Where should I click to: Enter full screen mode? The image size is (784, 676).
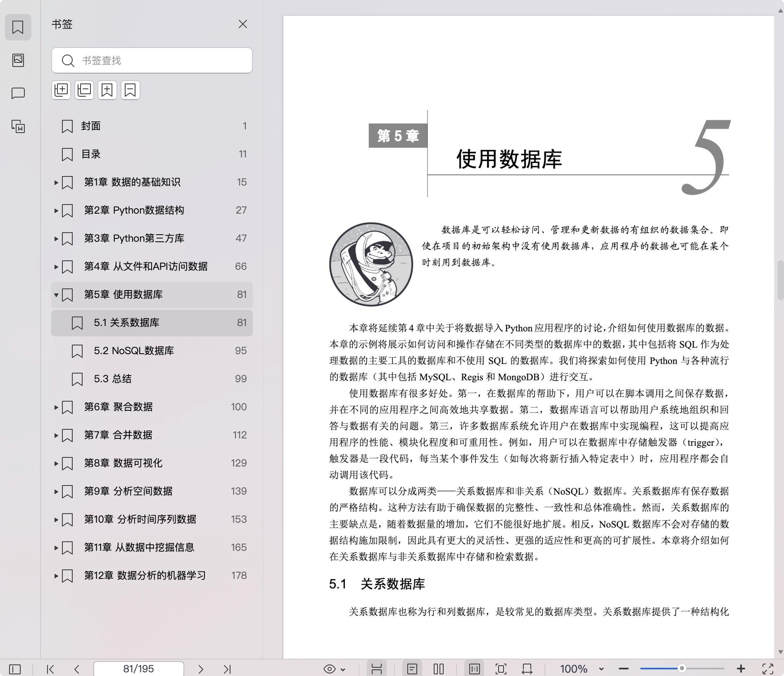tap(768, 669)
